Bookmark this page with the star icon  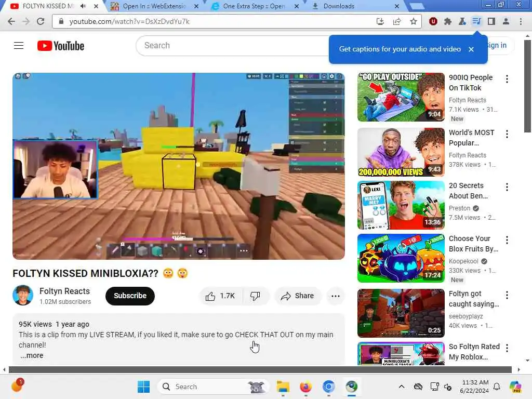[x=413, y=21]
